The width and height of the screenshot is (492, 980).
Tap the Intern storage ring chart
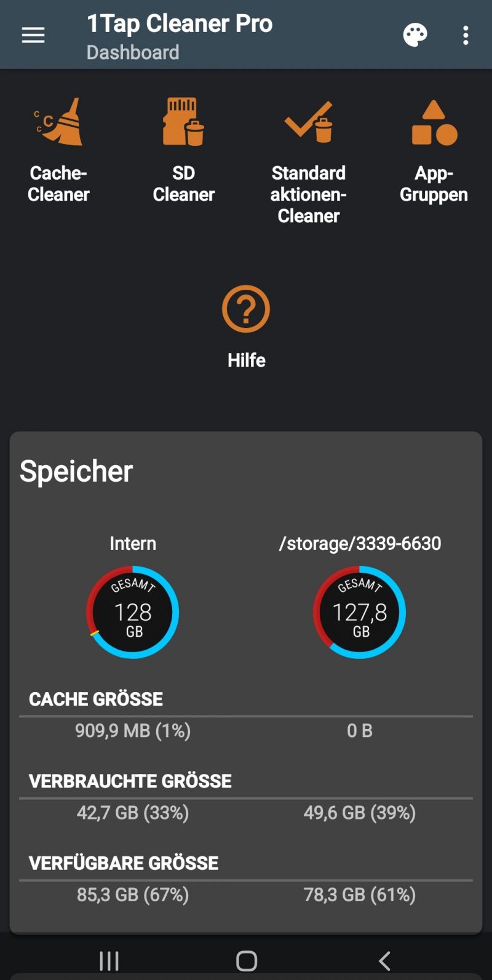tap(133, 612)
